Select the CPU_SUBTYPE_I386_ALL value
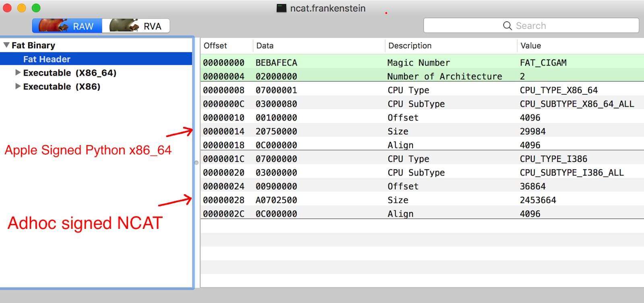 pos(572,172)
